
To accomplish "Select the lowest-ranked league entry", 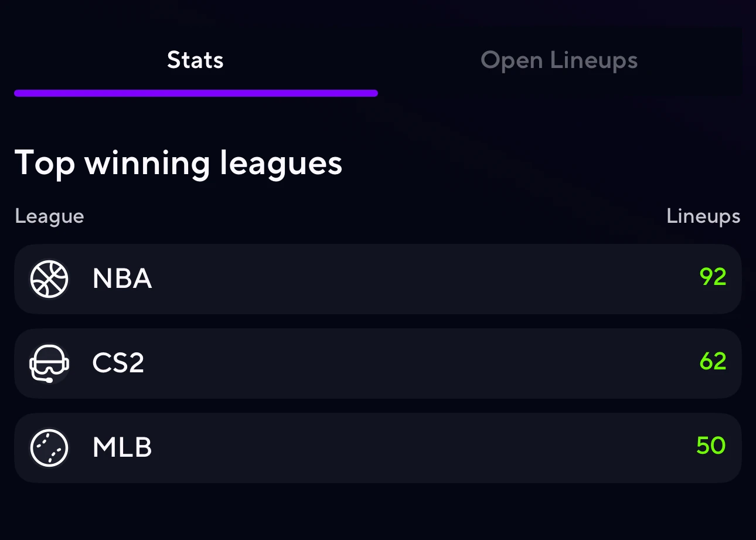I will click(378, 448).
